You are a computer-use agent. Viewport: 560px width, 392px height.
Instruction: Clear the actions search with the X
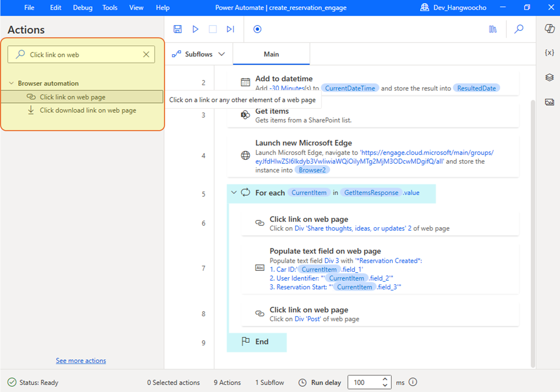pos(146,54)
